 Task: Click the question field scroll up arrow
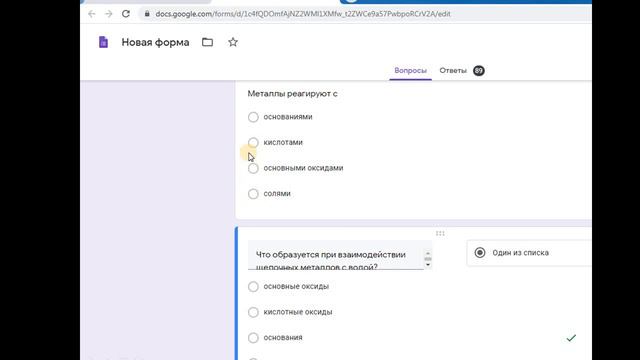(x=428, y=253)
